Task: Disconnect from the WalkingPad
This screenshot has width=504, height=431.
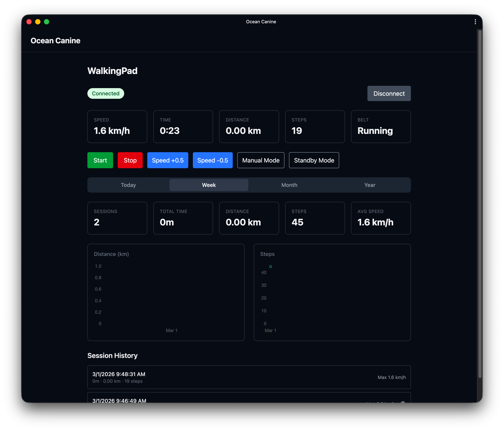Action: pos(389,93)
